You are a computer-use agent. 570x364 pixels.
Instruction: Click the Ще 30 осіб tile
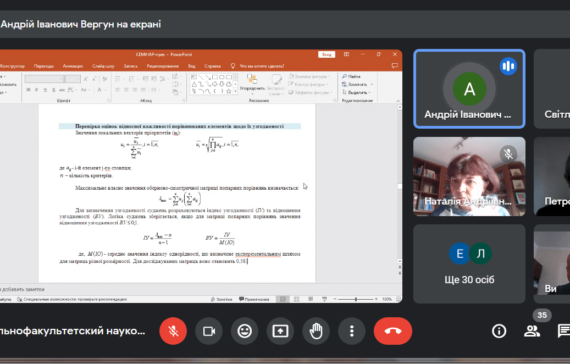pyautogui.click(x=469, y=264)
